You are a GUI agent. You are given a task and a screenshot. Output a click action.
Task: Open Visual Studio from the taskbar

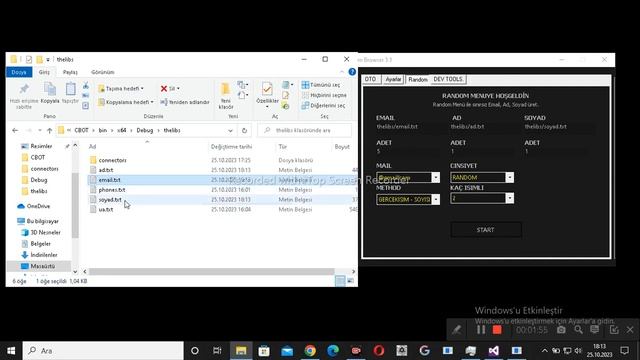pos(493,351)
